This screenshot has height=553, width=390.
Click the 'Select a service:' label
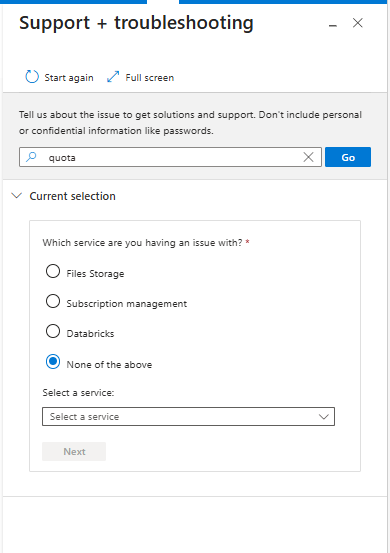click(78, 393)
